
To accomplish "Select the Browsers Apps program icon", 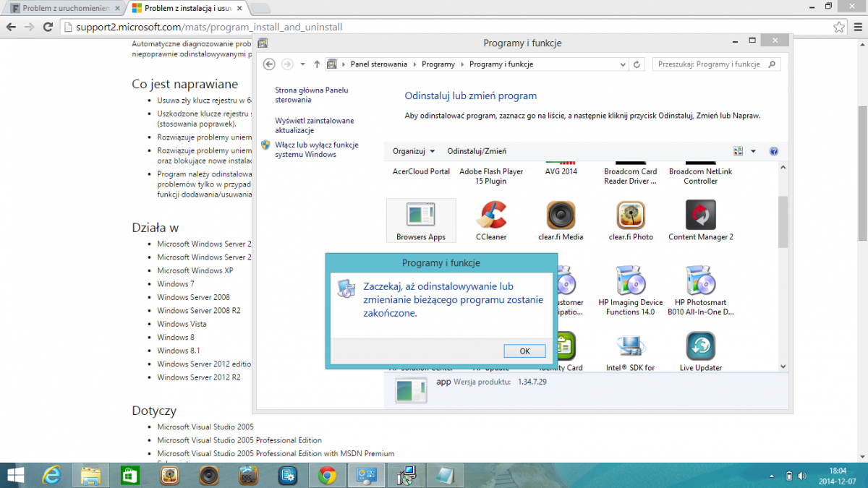I will (421, 221).
